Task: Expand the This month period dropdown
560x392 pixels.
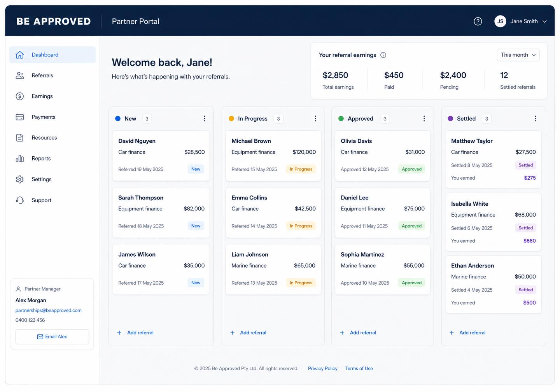Action: 518,55
